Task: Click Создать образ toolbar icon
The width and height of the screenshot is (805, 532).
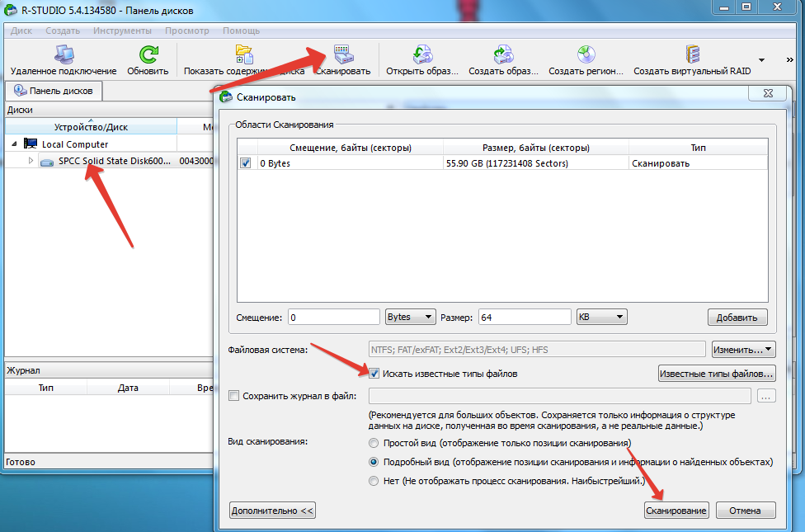Action: point(503,54)
